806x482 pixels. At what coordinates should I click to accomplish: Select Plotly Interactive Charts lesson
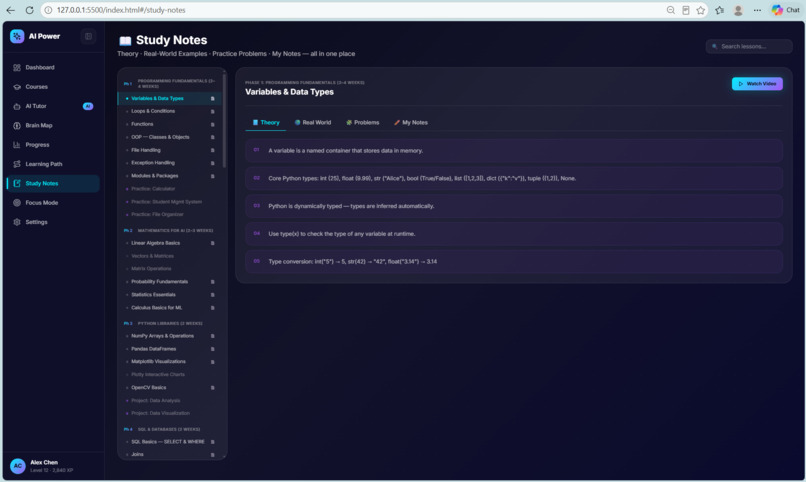[x=170, y=375]
